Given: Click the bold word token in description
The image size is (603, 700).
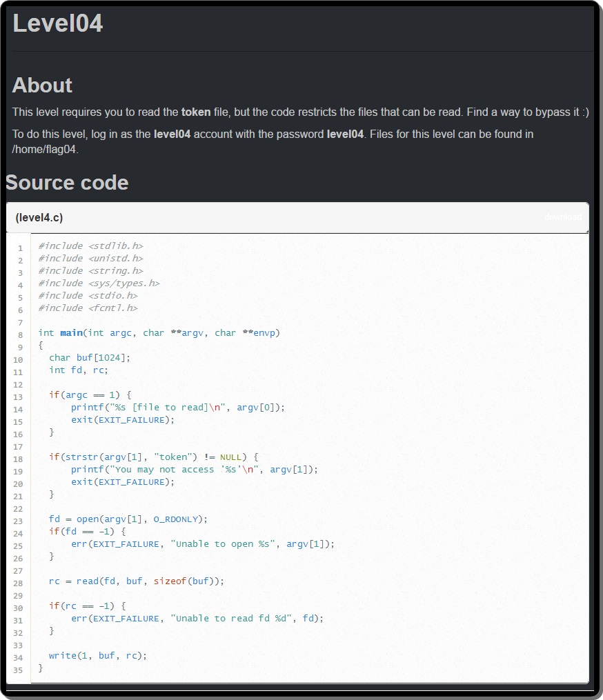Looking at the screenshot, I should [195, 112].
